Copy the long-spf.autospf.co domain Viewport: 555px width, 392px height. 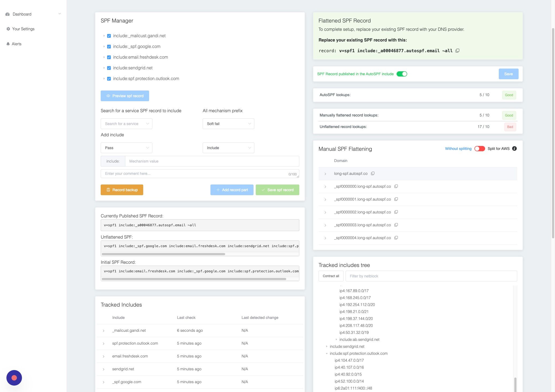click(x=373, y=173)
